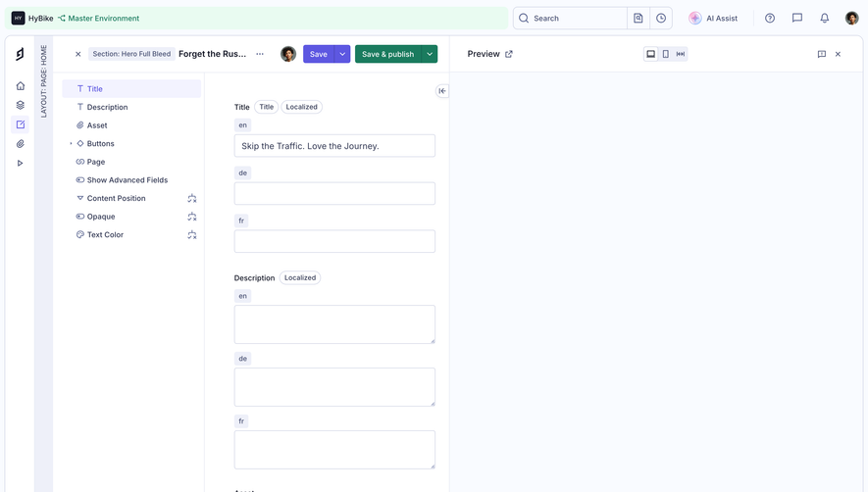Click the editor's user avatar
Viewport: 868px width, 492px height.
pos(288,54)
